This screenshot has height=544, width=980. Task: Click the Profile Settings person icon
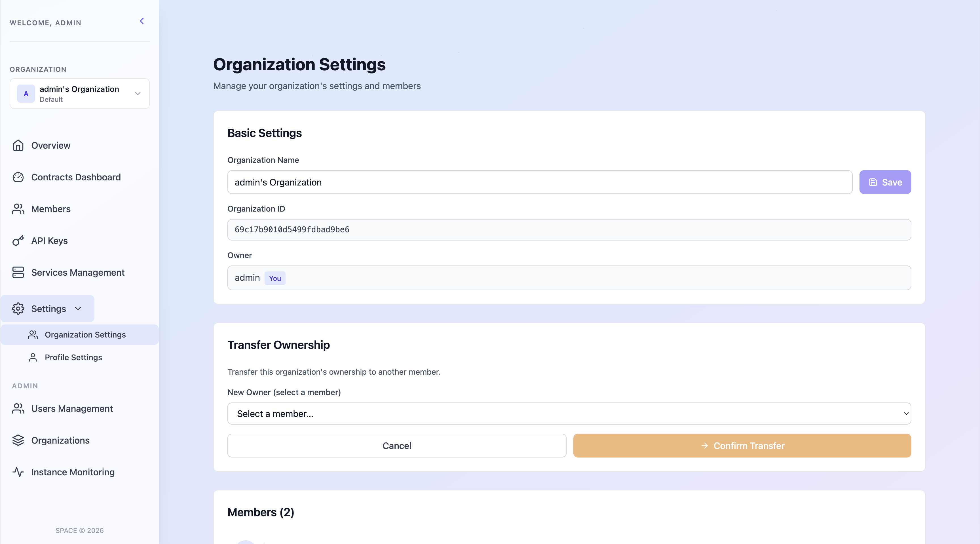(33, 358)
